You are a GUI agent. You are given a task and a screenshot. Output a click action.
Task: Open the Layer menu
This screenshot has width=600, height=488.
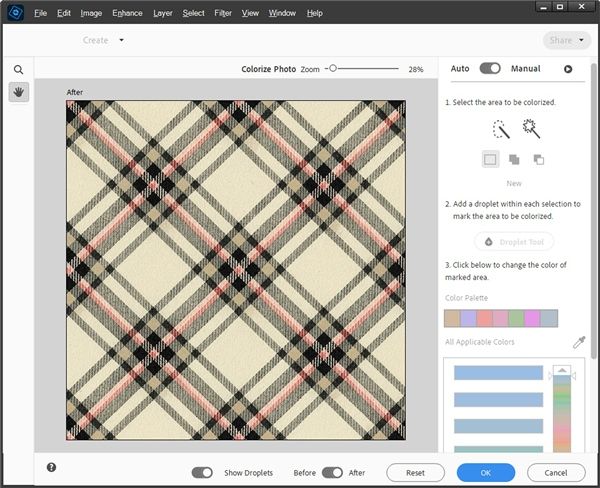(163, 13)
